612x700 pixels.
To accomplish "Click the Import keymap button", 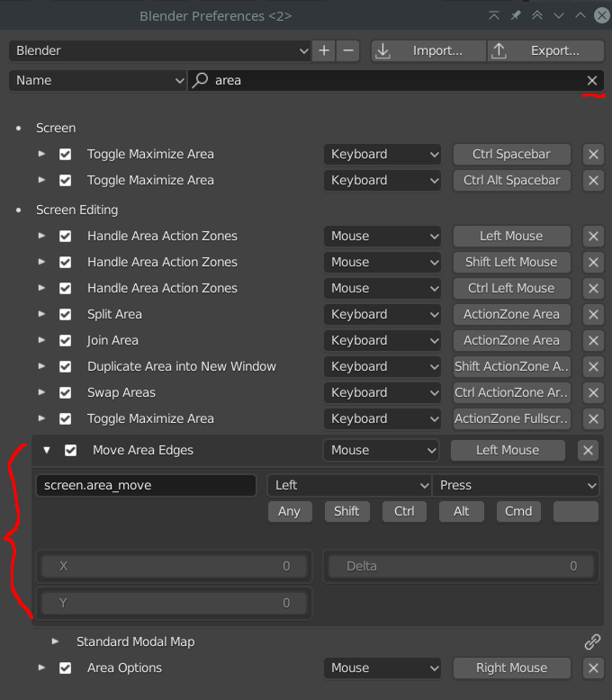I will pyautogui.click(x=428, y=50).
